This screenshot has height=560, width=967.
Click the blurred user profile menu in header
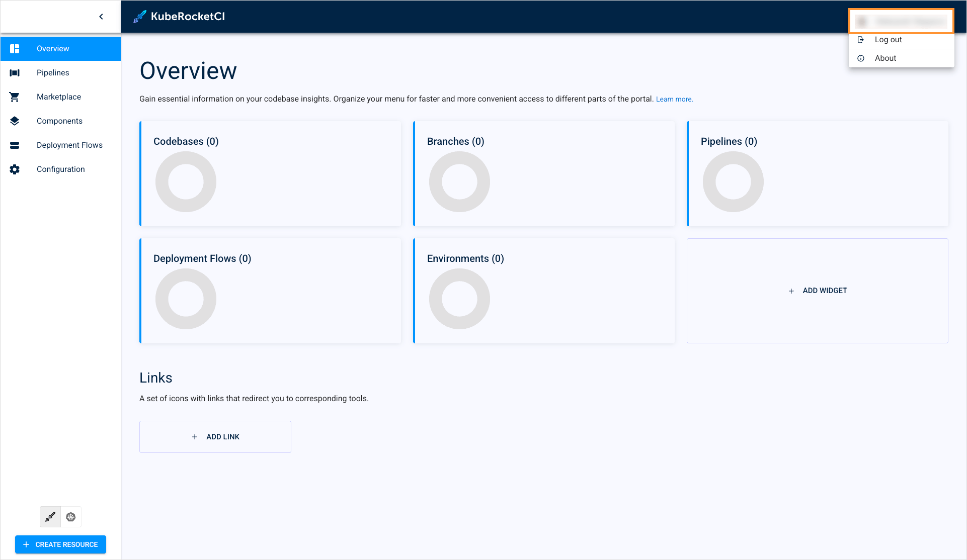[x=901, y=22]
